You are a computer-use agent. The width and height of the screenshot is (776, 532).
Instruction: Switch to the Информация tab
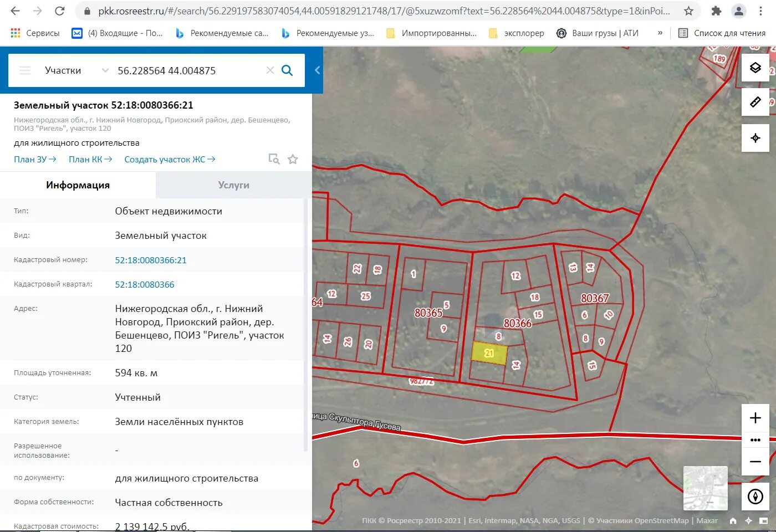(78, 185)
